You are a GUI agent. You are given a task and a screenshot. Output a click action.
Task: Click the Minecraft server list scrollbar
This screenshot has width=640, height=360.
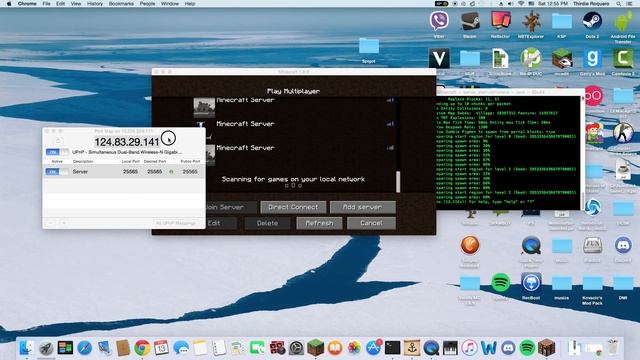(398, 182)
